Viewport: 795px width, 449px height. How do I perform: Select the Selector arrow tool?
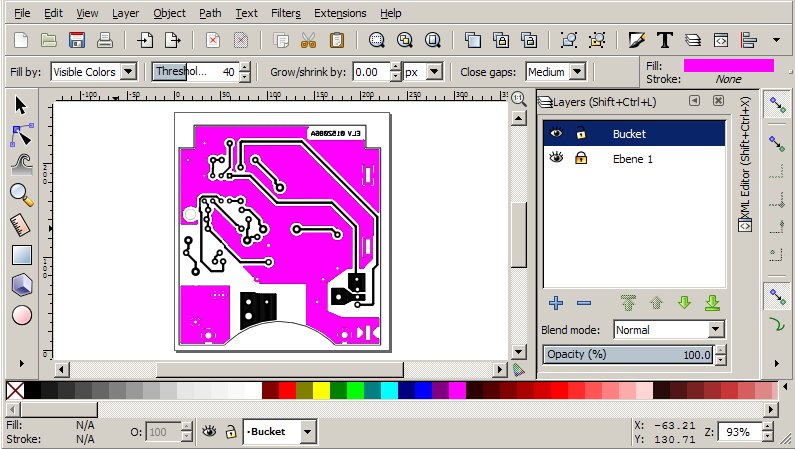(x=21, y=105)
